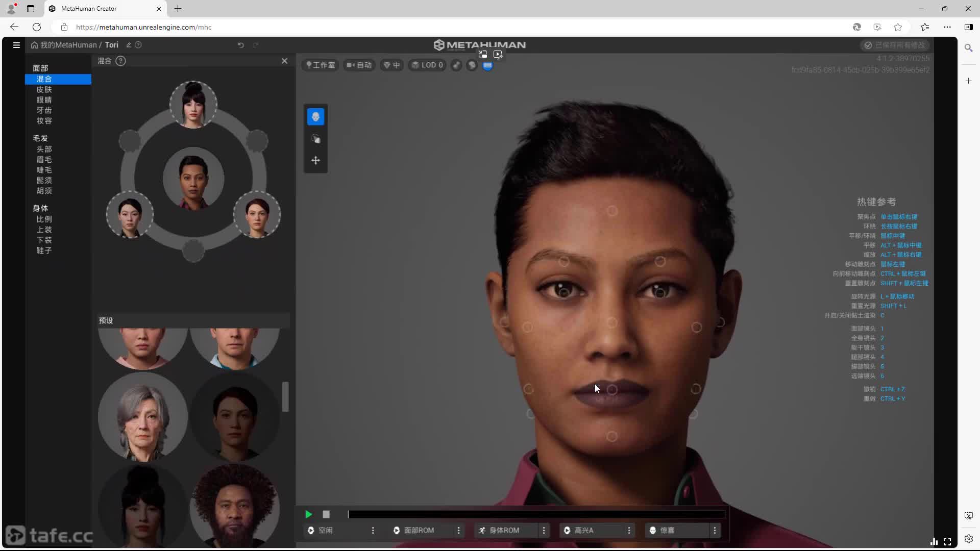Select the sculpt tool icon
The width and height of the screenshot is (980, 551).
click(315, 139)
